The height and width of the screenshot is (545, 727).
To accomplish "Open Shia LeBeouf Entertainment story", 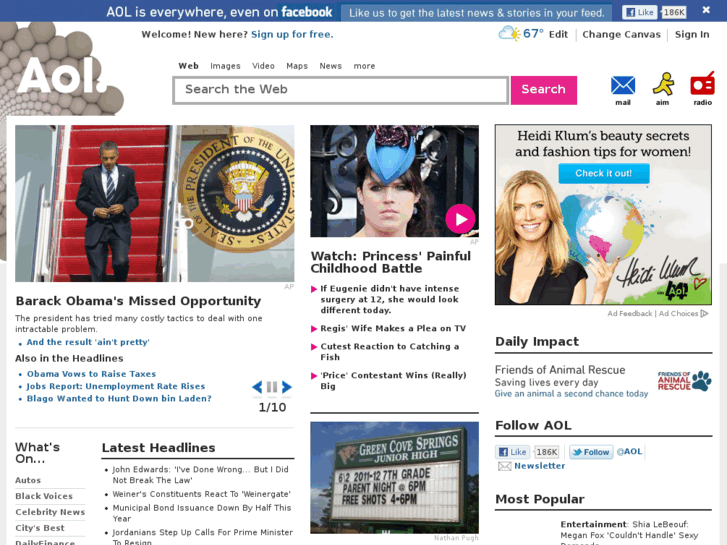I will tap(629, 532).
